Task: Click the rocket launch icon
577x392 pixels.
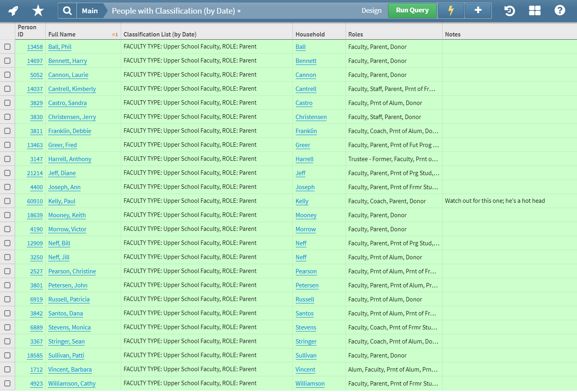Action: [x=13, y=10]
